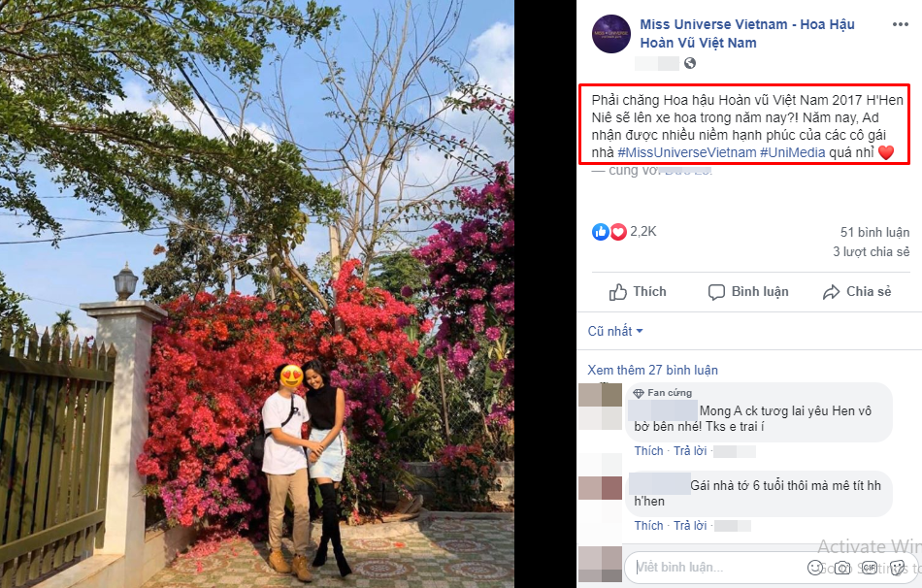Image resolution: width=922 pixels, height=588 pixels.
Task: Add a GIF to the comment
Action: click(869, 568)
